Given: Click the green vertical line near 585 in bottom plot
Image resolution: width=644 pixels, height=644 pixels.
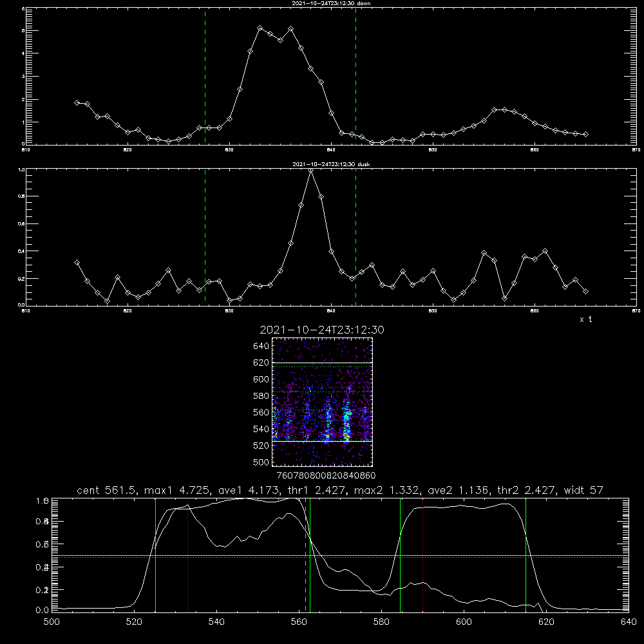Looking at the screenshot, I should tap(400, 554).
